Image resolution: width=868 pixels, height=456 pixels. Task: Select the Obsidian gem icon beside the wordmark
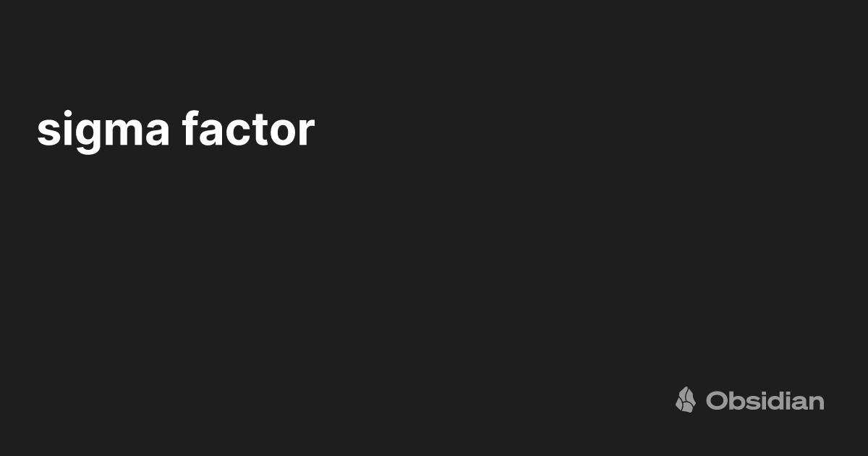point(685,400)
